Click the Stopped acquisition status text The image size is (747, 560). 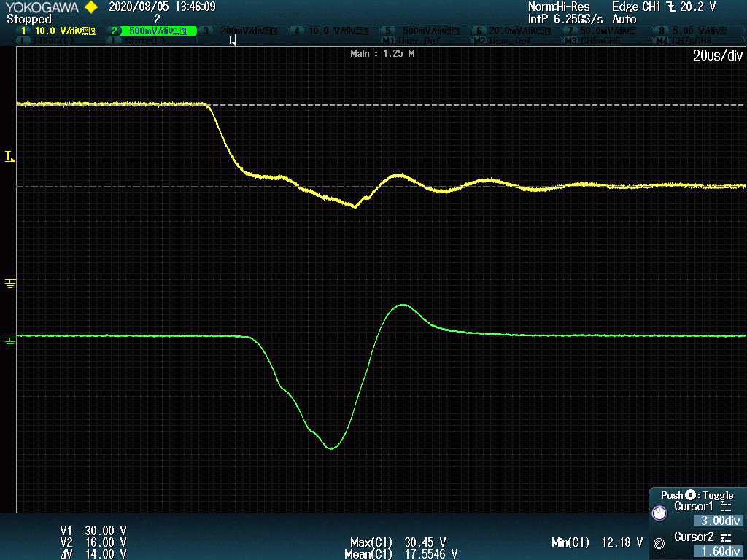click(29, 20)
